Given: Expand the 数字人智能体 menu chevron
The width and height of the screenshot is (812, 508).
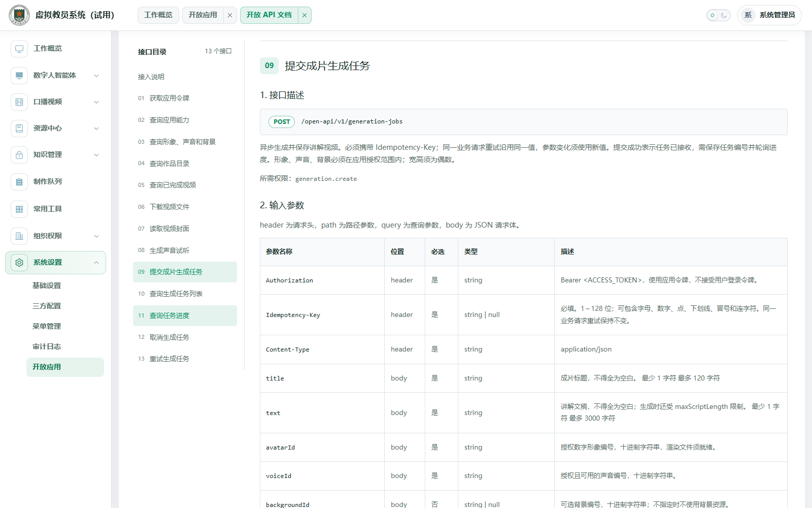Looking at the screenshot, I should (x=96, y=76).
